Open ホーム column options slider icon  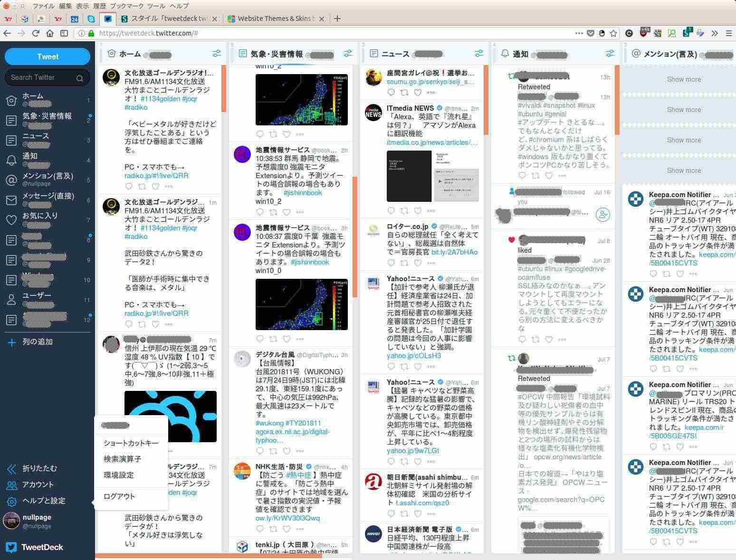coord(216,53)
